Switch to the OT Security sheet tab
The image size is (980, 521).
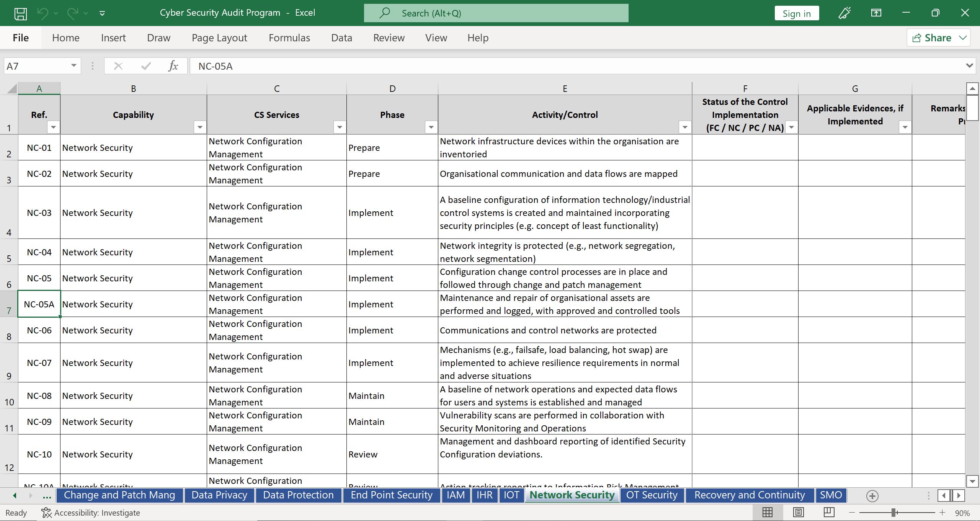click(x=652, y=495)
